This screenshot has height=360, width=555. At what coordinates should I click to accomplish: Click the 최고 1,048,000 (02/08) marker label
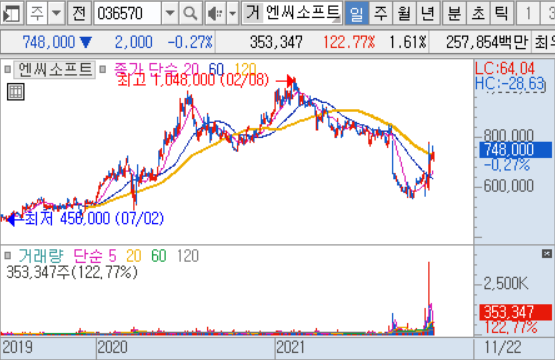193,80
